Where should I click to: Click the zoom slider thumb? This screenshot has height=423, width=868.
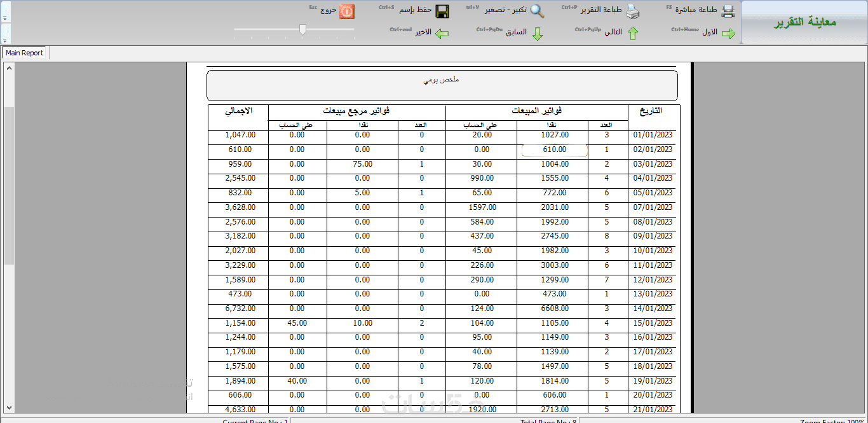[302, 29]
